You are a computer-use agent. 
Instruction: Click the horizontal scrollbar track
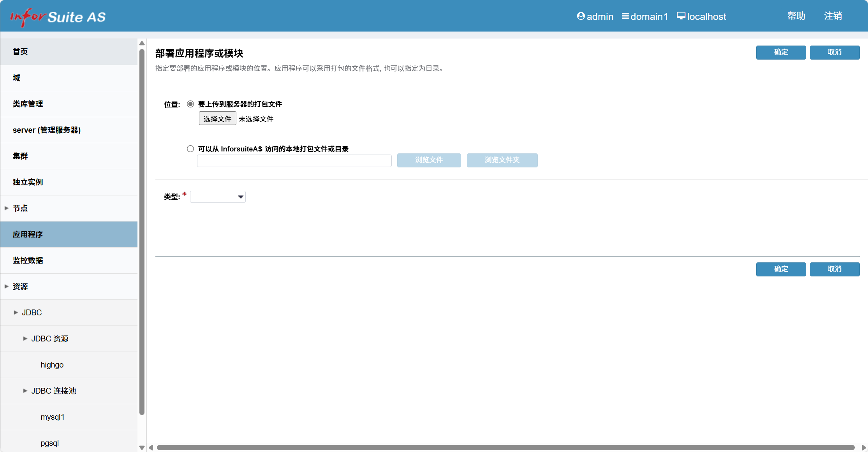tap(505, 448)
